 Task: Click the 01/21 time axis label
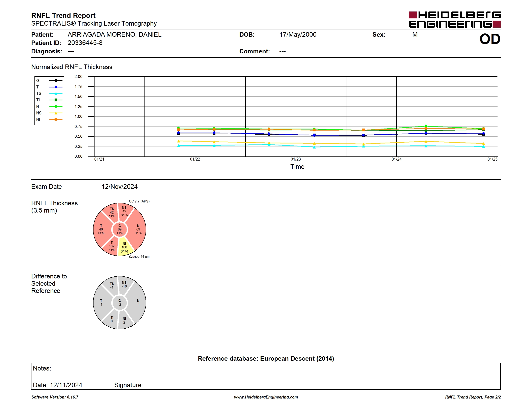(99, 159)
